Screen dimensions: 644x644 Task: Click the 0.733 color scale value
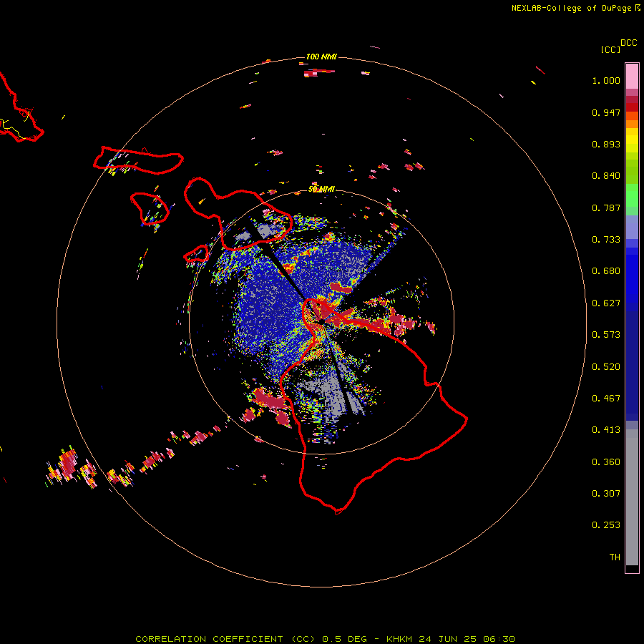click(x=606, y=240)
